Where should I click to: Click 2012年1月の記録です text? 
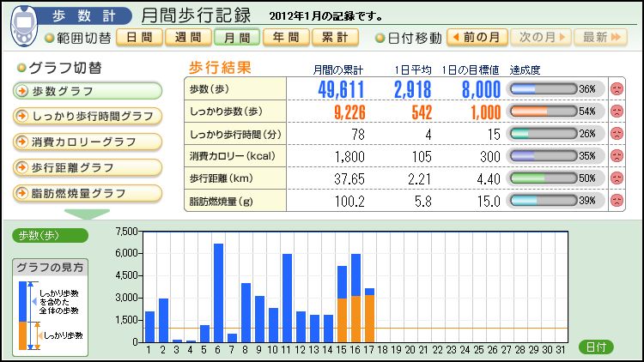(325, 16)
